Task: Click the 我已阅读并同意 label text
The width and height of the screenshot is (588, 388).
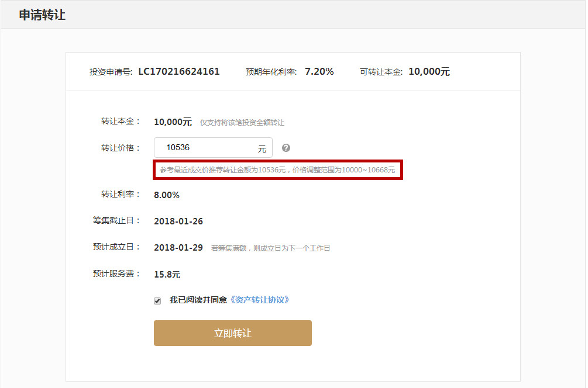Action: click(x=198, y=300)
